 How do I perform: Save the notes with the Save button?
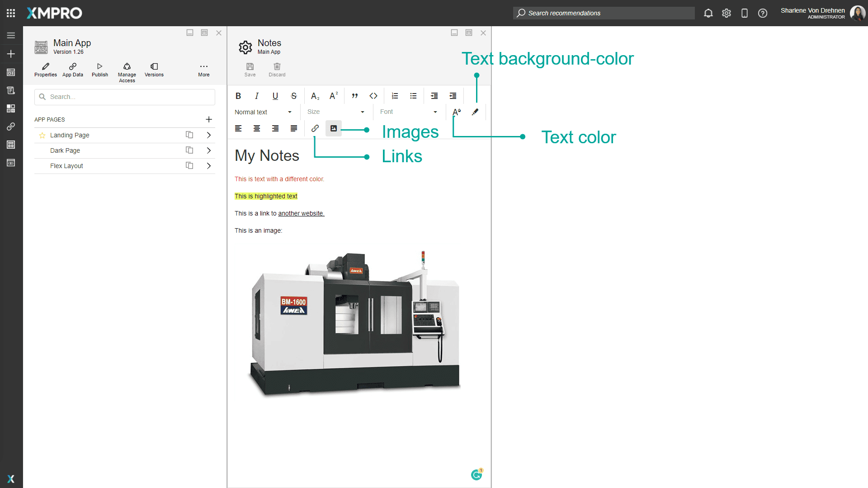point(250,69)
